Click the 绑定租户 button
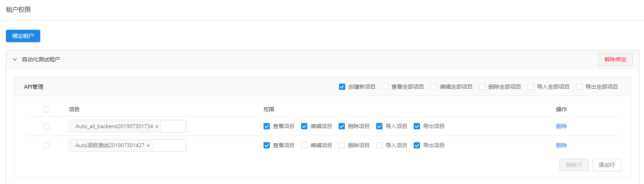Image resolution: width=644 pixels, height=184 pixels. (x=23, y=36)
